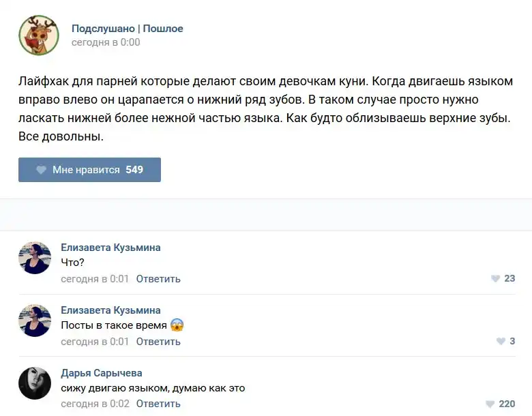Click the author name above the "Что?" comment
The image size is (532, 416).
(110, 248)
